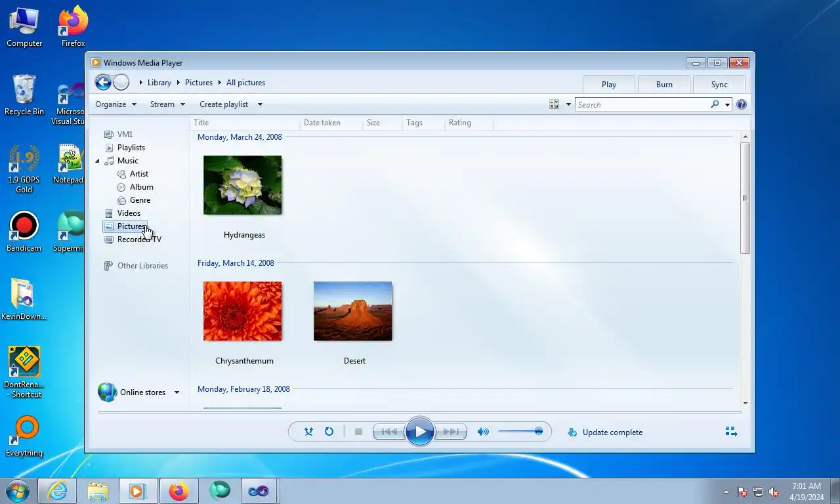This screenshot has width=840, height=504.
Task: Collapse the Music tree node arrow
Action: tap(98, 161)
